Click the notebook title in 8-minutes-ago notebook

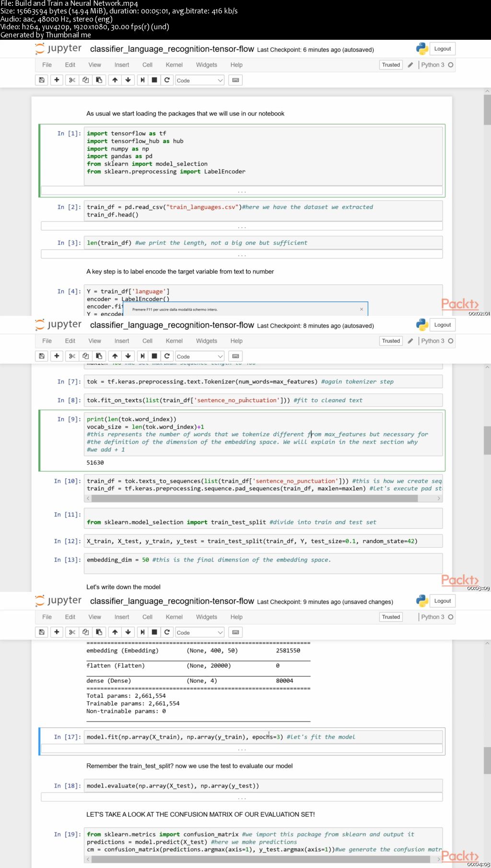point(172,325)
